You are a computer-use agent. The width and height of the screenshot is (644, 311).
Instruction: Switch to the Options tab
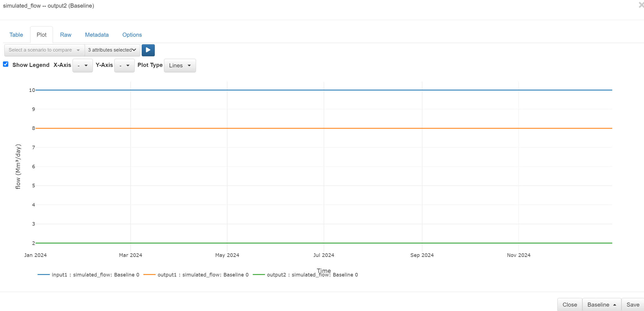click(132, 35)
